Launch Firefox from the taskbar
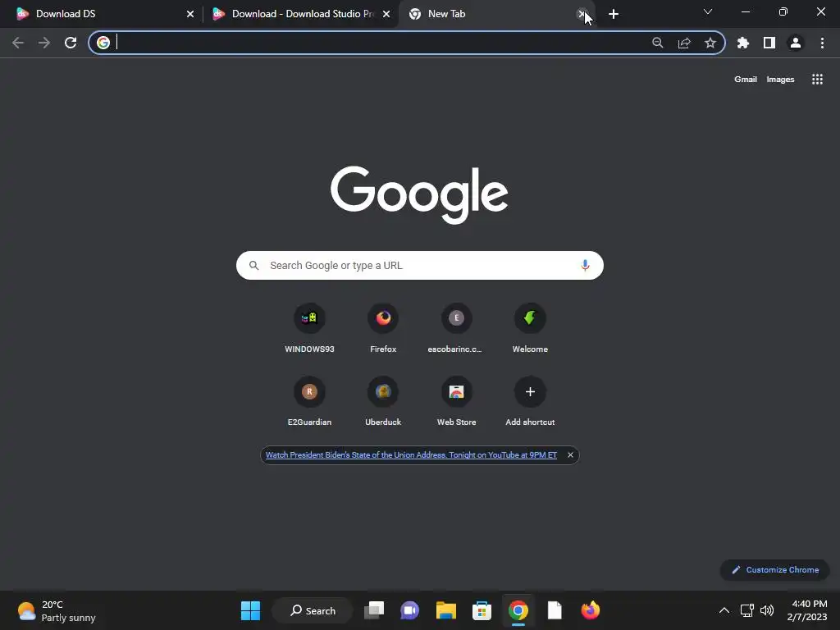 pos(591,610)
